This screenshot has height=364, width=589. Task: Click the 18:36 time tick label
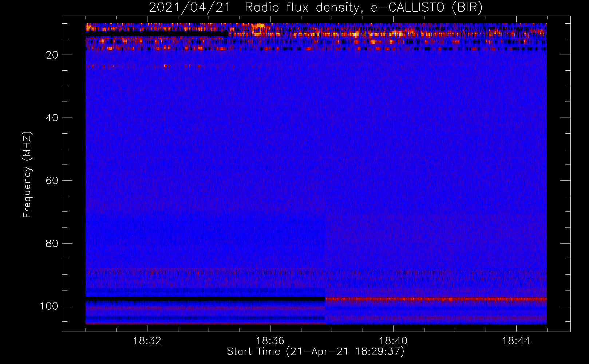[x=270, y=341]
